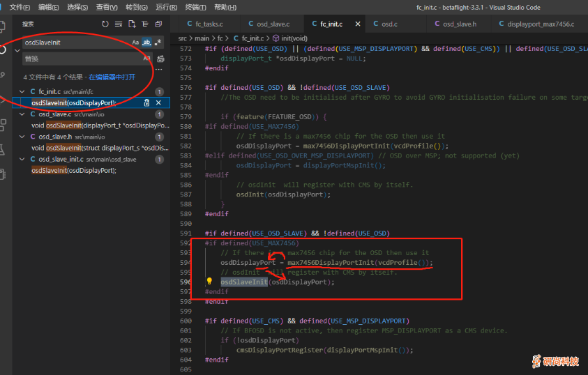Image resolution: width=588 pixels, height=375 pixels.
Task: Click the Replace All icon
Action: tap(160, 59)
